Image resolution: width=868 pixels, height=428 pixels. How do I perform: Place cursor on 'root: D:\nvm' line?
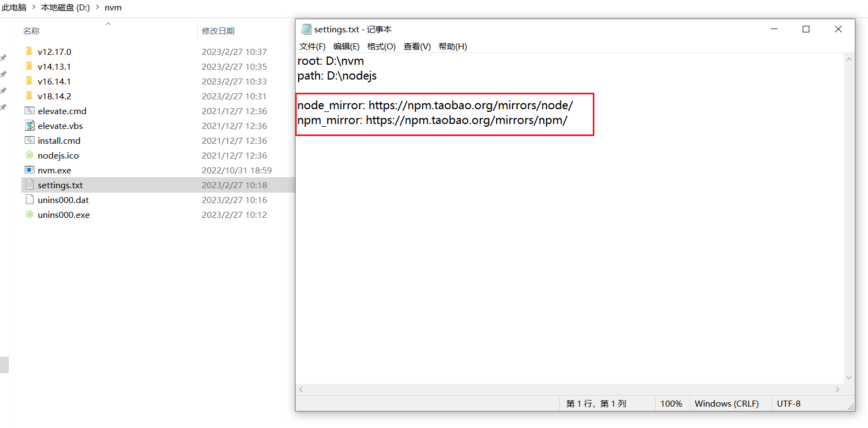click(x=331, y=61)
